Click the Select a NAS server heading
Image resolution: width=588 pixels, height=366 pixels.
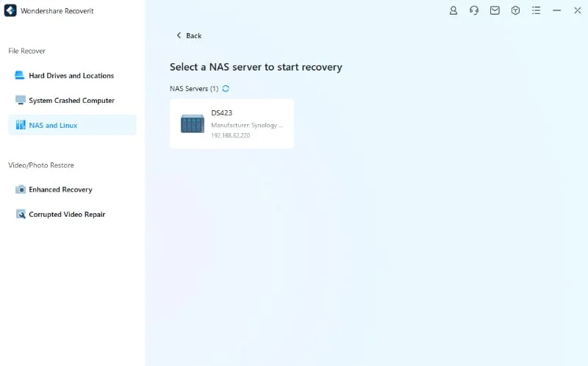point(256,67)
